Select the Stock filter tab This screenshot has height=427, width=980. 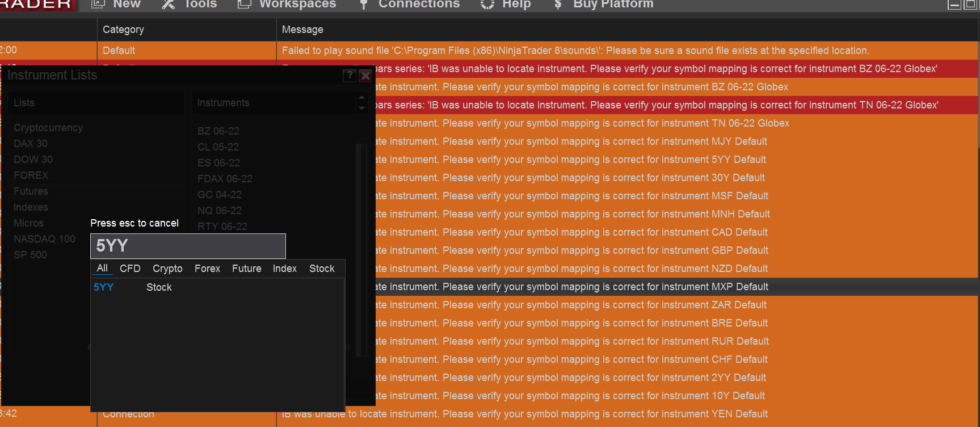point(322,269)
